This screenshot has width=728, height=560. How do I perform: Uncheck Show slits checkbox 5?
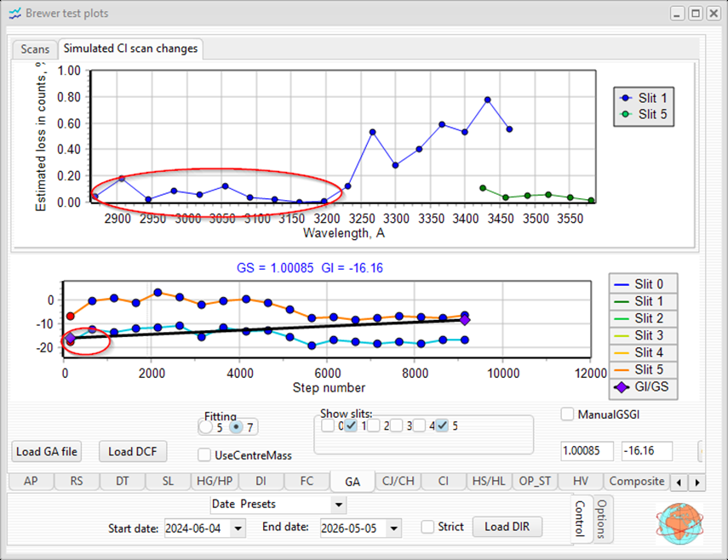pos(443,426)
